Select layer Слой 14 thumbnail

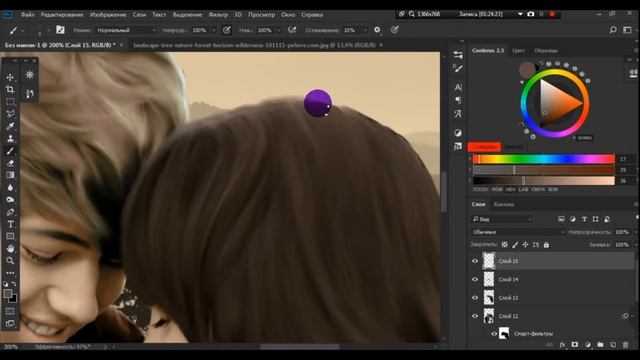[x=489, y=279]
